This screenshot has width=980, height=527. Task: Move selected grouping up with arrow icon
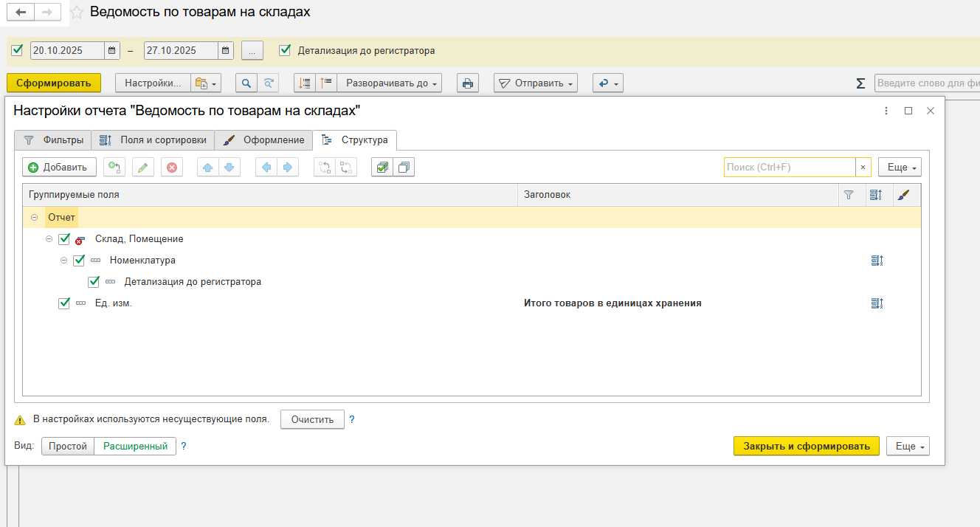pyautogui.click(x=208, y=168)
